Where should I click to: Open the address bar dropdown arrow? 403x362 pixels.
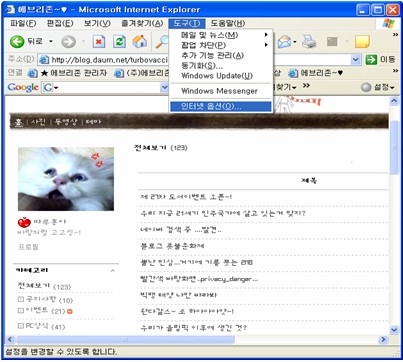(x=356, y=60)
